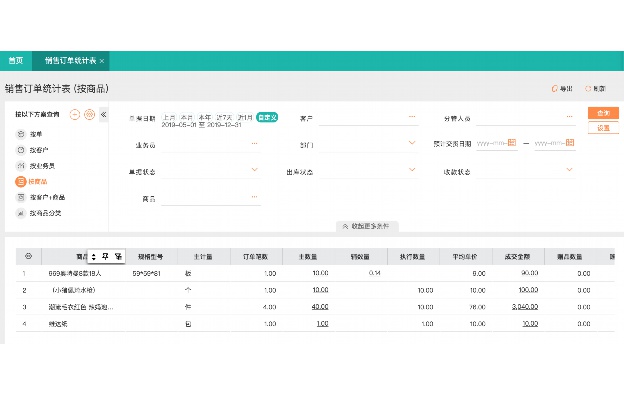Viewport: 624px width, 395px height.
Task: Click the orange settings circle icon beside the minus icon
Action: pos(90,115)
